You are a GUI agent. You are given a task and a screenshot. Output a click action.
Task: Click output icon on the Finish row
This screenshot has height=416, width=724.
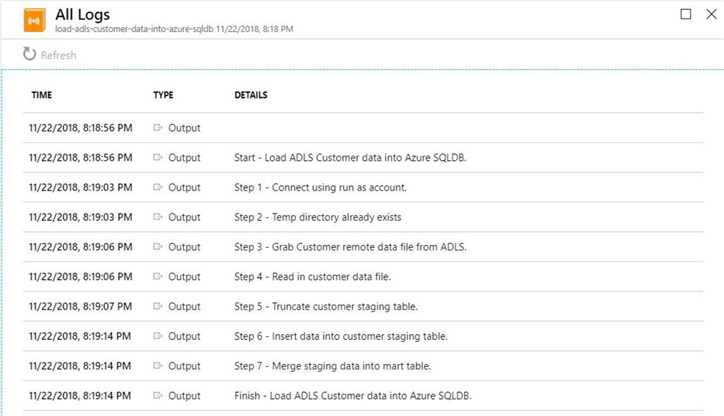point(158,396)
